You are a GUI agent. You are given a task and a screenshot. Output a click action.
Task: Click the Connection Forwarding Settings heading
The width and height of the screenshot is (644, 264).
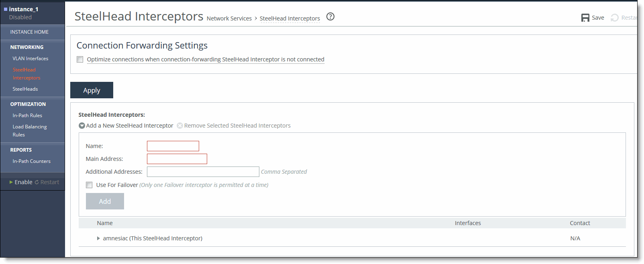click(142, 45)
